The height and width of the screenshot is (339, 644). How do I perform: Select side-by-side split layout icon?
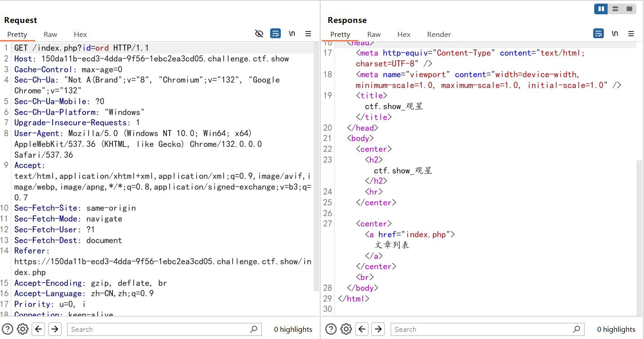coord(601,9)
